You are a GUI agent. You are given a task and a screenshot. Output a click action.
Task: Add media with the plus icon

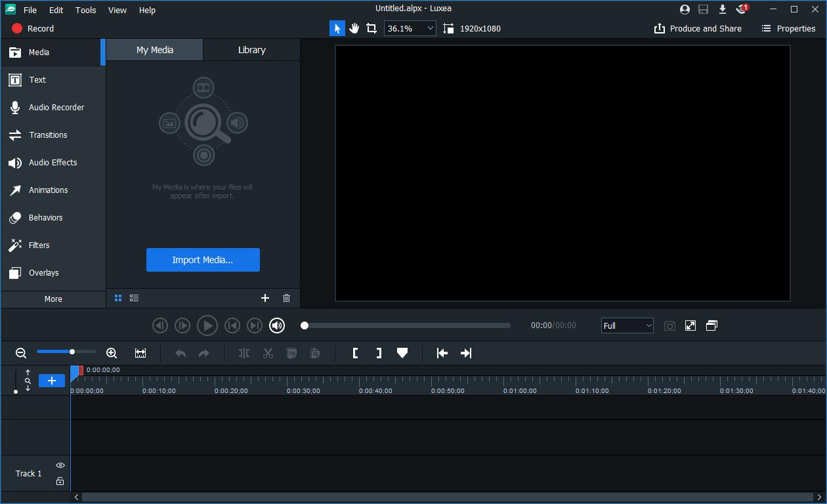pyautogui.click(x=265, y=298)
